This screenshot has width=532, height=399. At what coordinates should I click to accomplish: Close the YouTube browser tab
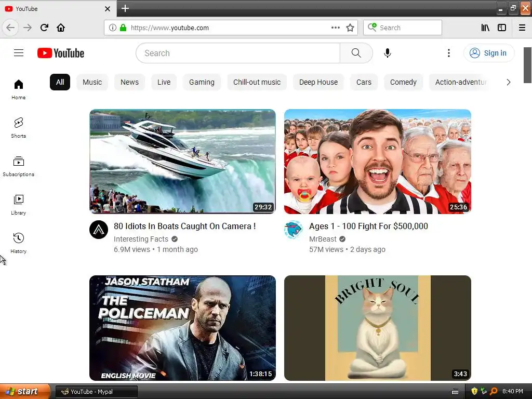tap(108, 9)
